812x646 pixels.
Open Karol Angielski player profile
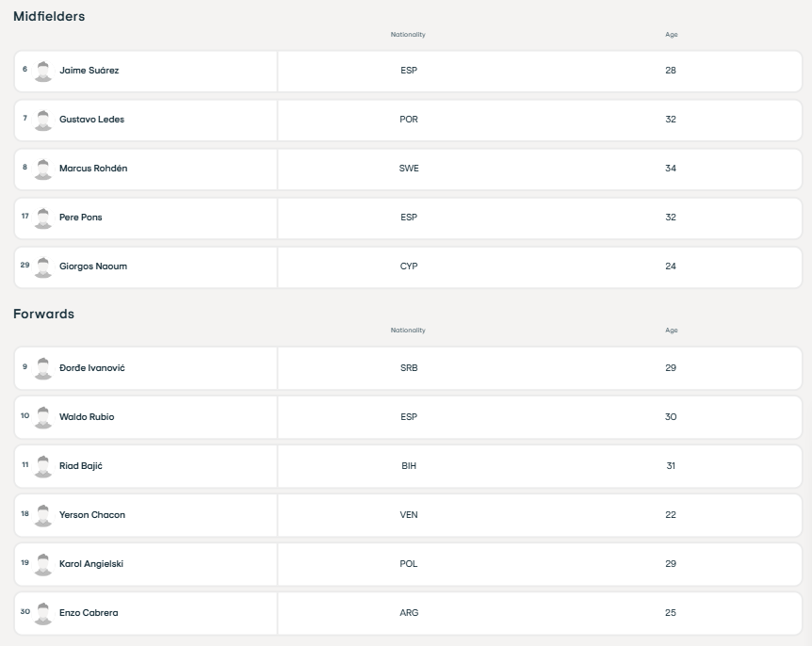(91, 564)
